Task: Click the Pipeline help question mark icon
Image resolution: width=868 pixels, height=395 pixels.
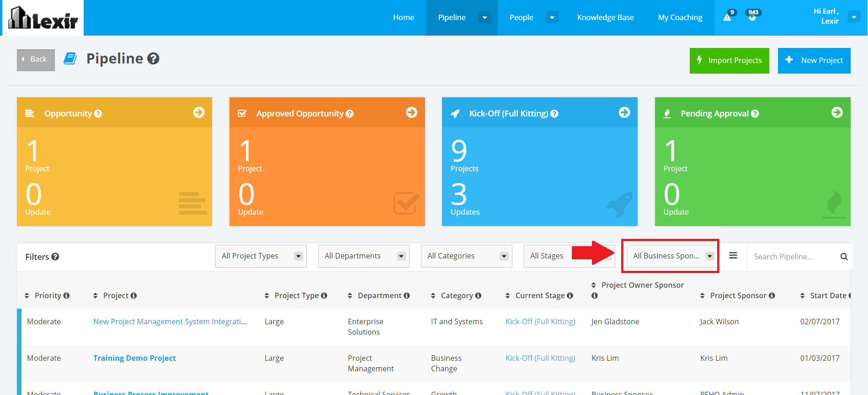Action: [154, 58]
